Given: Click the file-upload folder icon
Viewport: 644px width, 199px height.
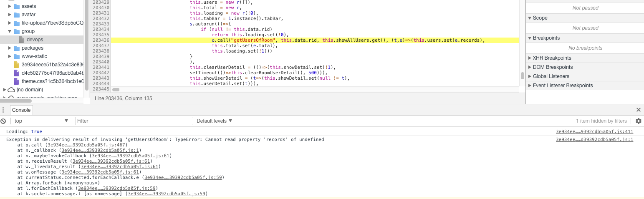Looking at the screenshot, I should (17, 23).
